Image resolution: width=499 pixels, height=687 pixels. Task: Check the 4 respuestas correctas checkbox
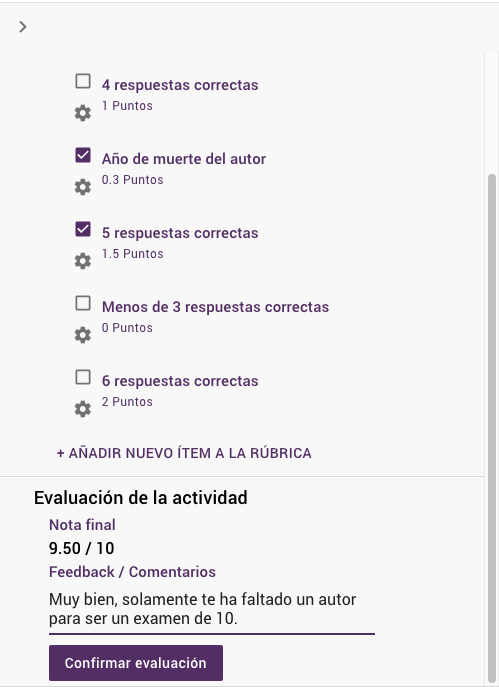(83, 81)
